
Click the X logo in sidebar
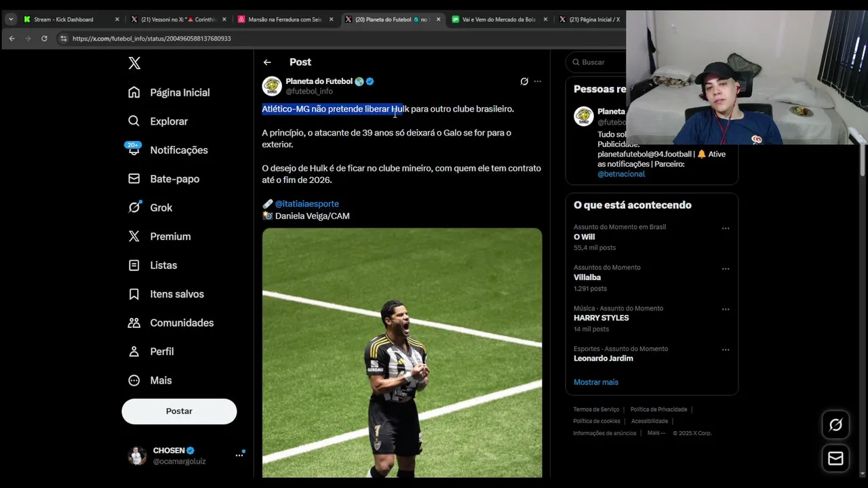(x=134, y=63)
